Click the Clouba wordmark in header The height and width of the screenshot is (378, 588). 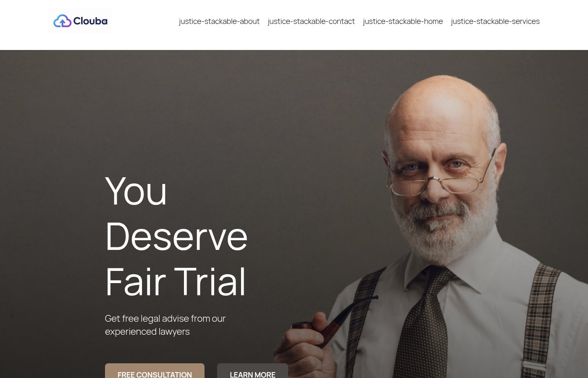[90, 21]
